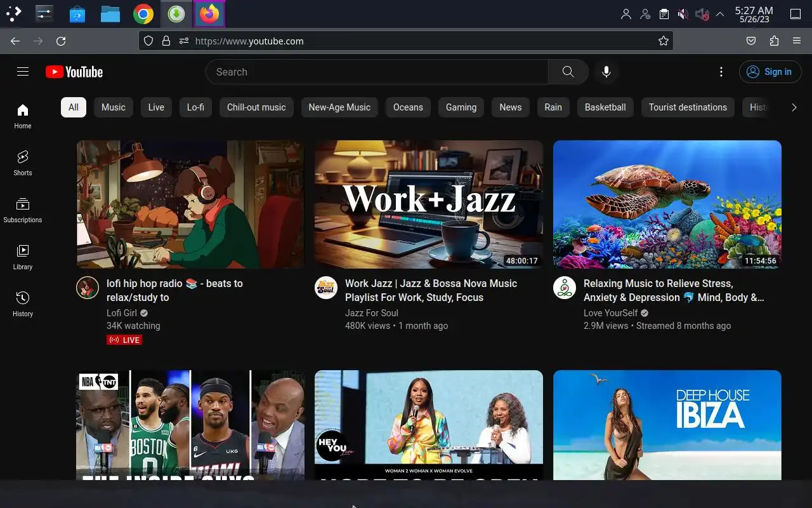Open the NBA Inside Guys thumbnail
Image resolution: width=812 pixels, height=508 pixels.
pos(190,425)
